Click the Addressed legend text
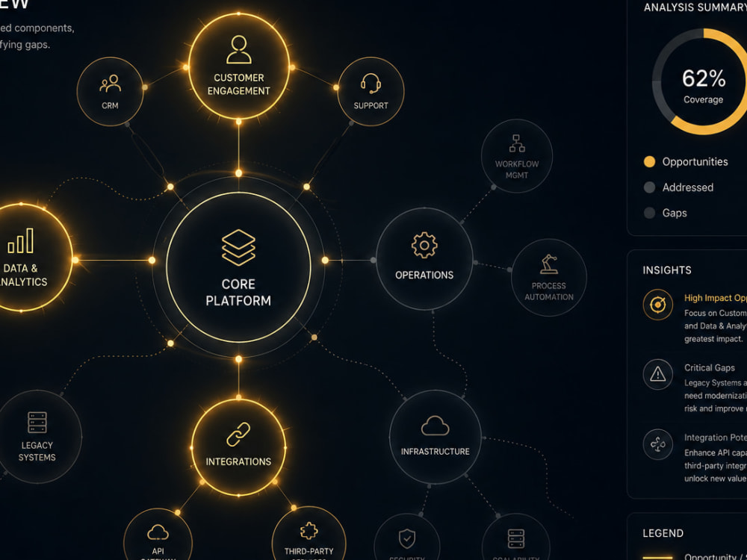Viewport: 747px width, 560px height. pyautogui.click(x=687, y=187)
